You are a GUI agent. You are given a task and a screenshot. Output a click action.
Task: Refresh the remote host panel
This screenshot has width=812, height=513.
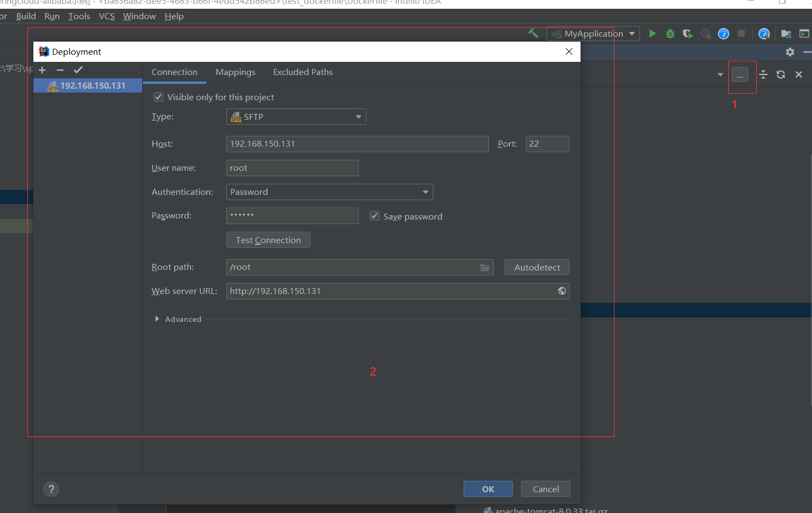(x=781, y=74)
